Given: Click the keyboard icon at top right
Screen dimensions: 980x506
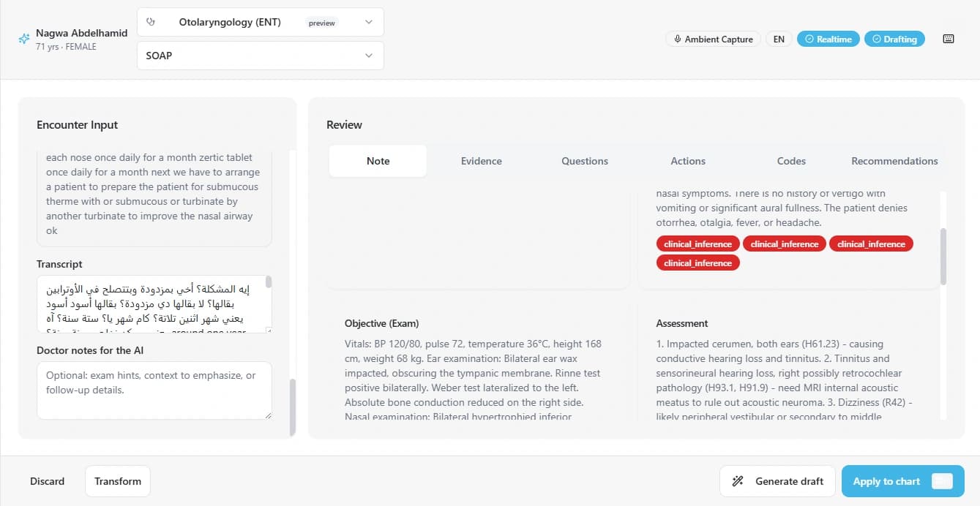Looking at the screenshot, I should (949, 39).
